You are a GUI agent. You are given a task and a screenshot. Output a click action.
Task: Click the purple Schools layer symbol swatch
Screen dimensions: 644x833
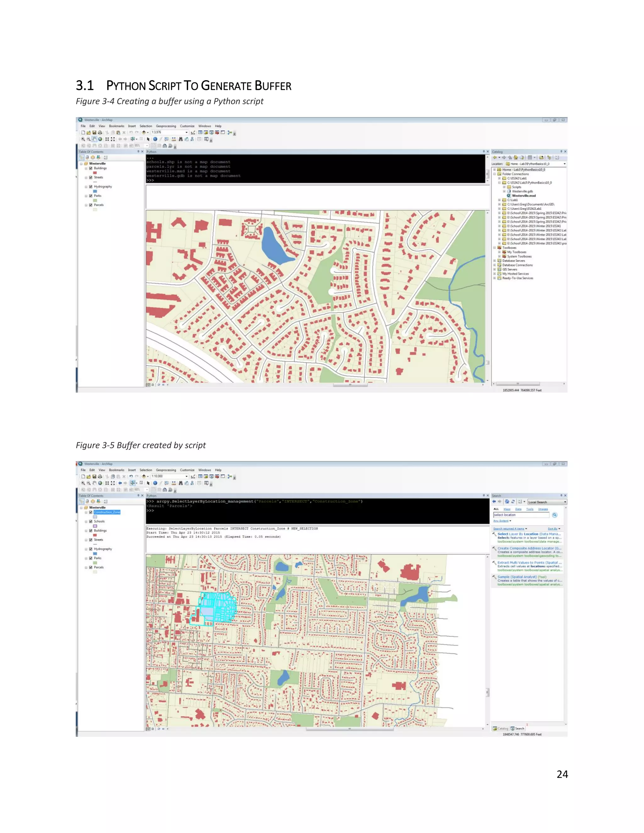pyautogui.click(x=95, y=526)
